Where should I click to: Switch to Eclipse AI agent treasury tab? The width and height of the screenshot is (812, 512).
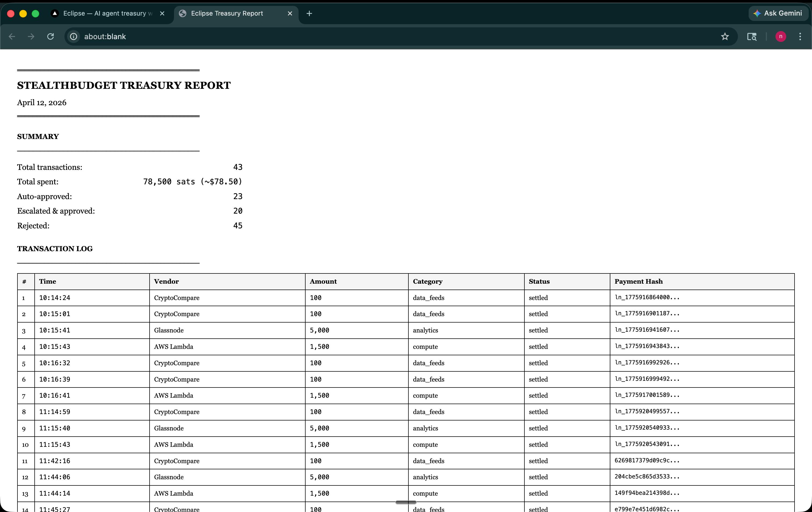104,13
